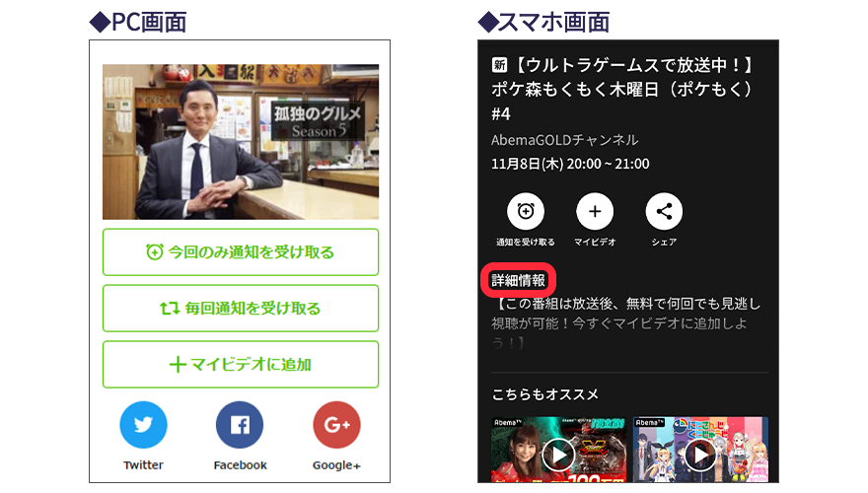Tap the シェア share icon
This screenshot has width=868, height=493.
664,211
